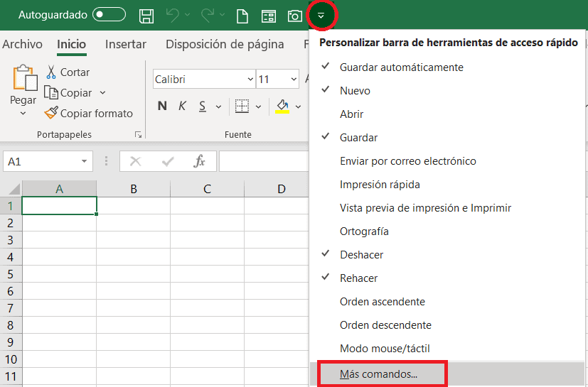588x387 pixels.
Task: Click the Cortar scissors icon
Action: pos(51,72)
